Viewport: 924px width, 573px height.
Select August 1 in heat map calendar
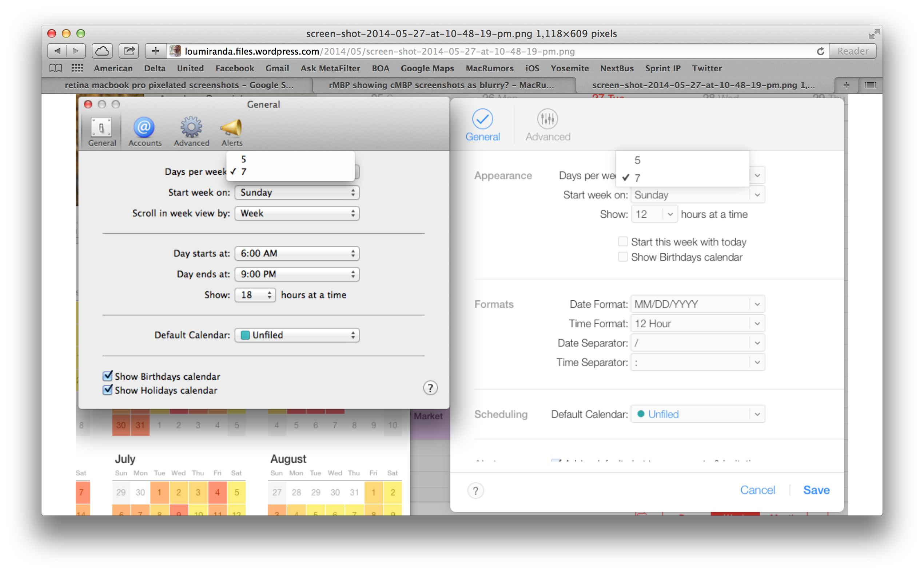(373, 492)
